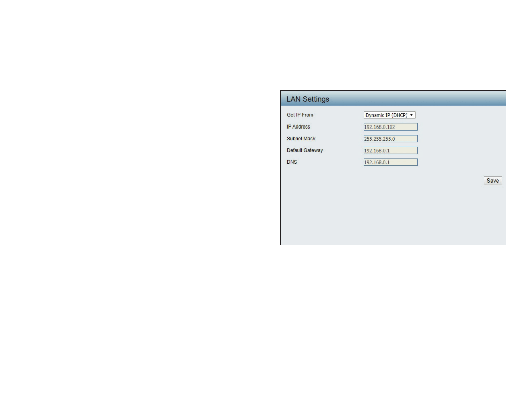
Task: Click the Subnet Mask label text
Action: coord(301,138)
